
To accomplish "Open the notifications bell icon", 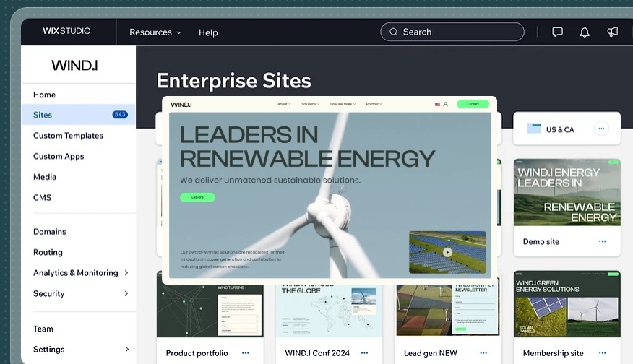I will pos(584,32).
